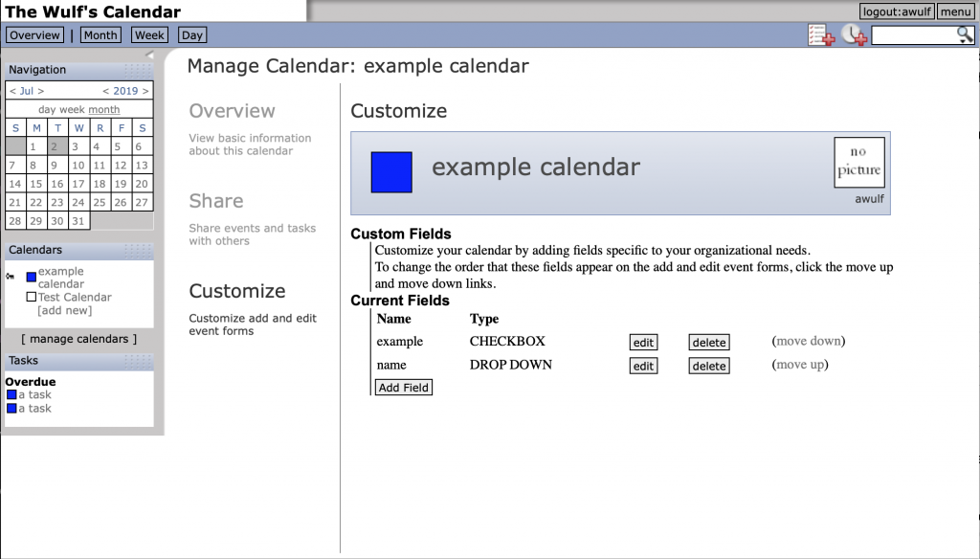Open the menu button at top right

coord(956,11)
